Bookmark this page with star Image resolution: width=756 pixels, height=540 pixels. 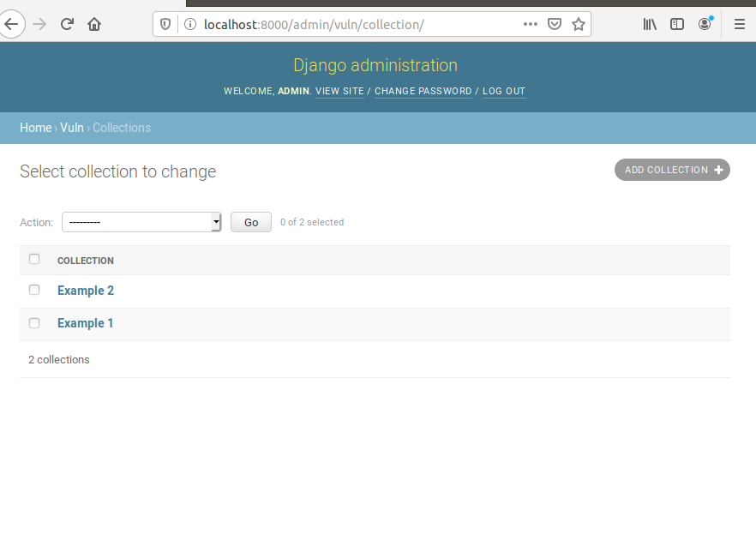[579, 24]
